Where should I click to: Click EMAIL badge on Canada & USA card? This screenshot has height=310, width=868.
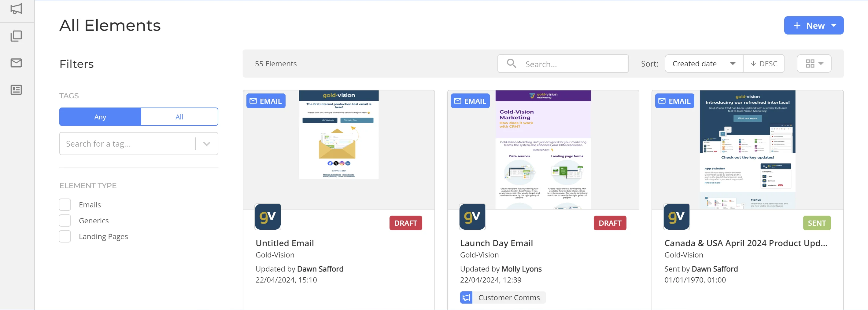tap(674, 101)
